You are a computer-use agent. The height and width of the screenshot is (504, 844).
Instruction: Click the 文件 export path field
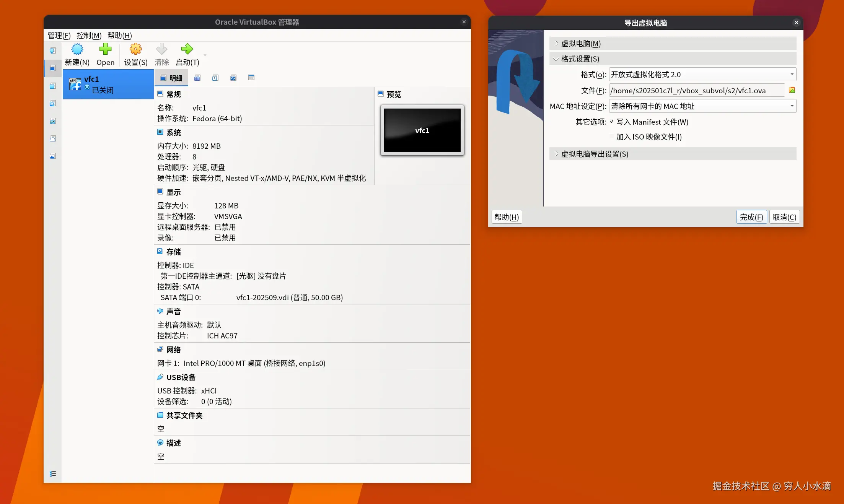click(x=696, y=91)
